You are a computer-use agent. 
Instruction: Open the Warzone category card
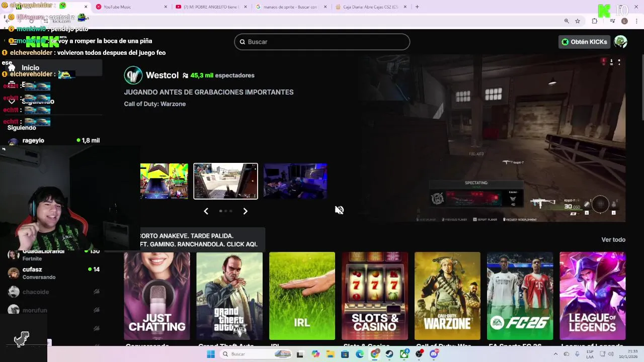(447, 296)
